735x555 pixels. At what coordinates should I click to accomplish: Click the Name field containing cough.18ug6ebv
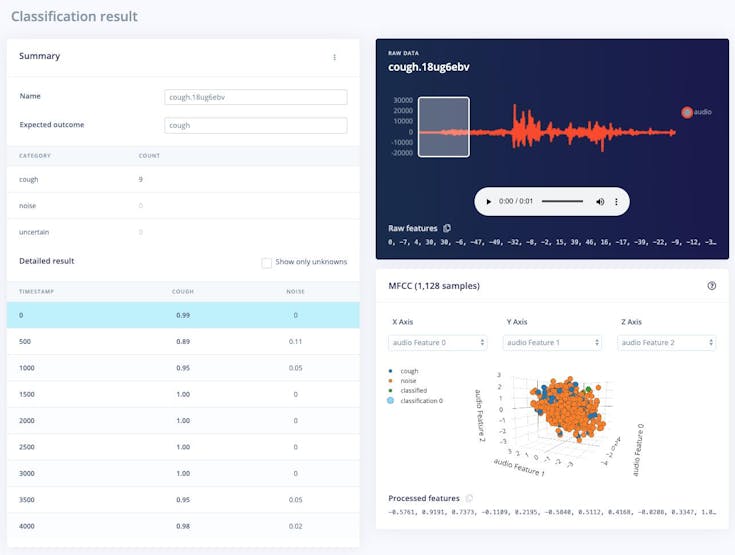255,97
